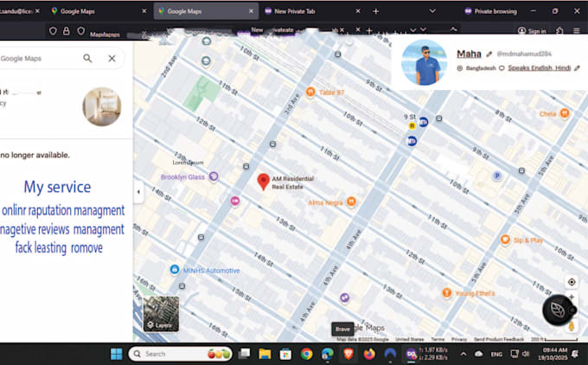The width and height of the screenshot is (588, 365).
Task: Click the Maha profile name
Action: [469, 54]
